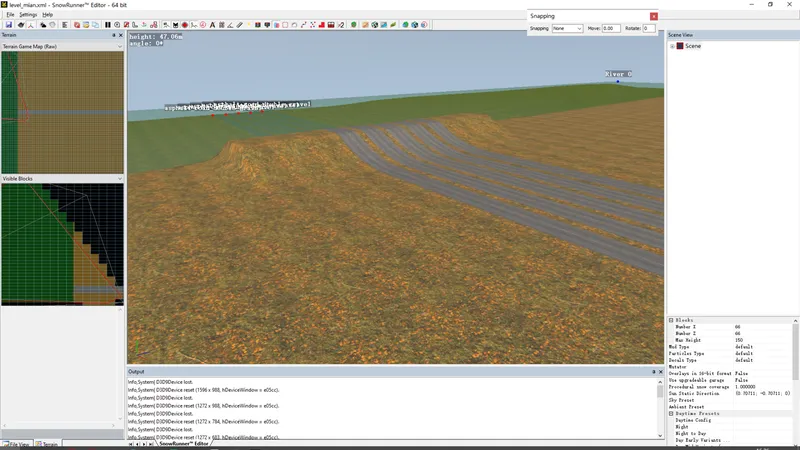
Task: Click the x2 toolbar icon
Action: (x=341, y=24)
